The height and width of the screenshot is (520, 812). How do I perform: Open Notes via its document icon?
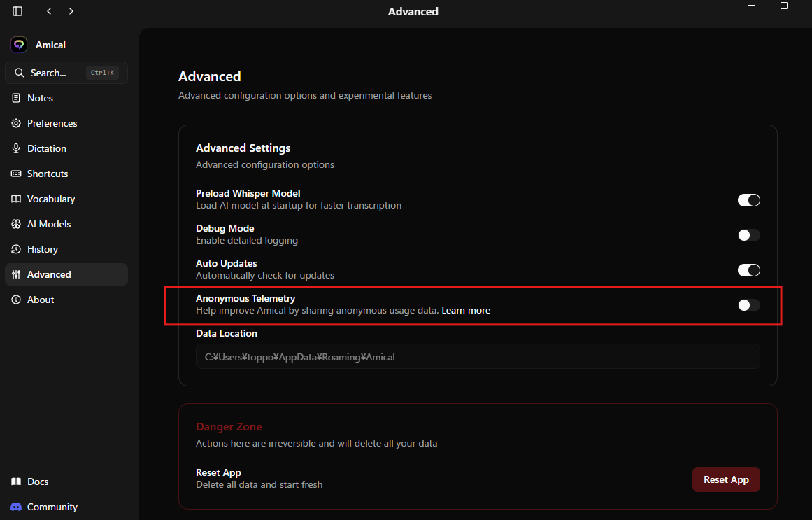pyautogui.click(x=16, y=98)
